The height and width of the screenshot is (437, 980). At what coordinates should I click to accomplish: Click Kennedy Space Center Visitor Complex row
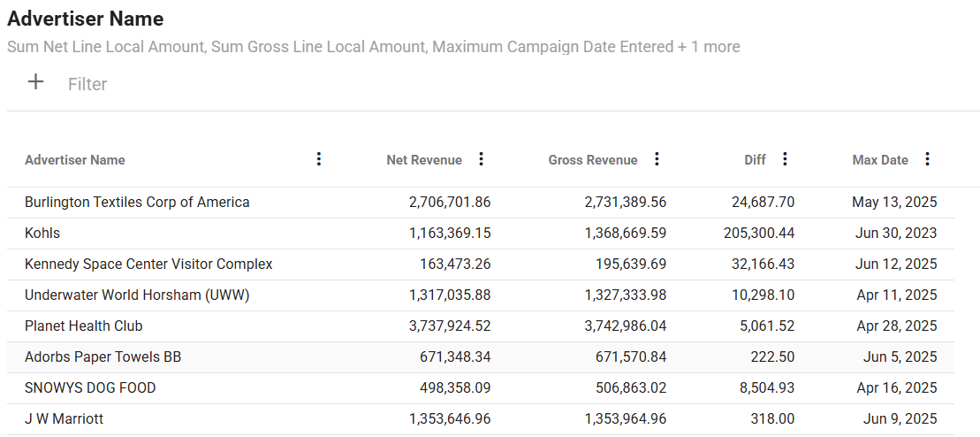click(x=148, y=264)
